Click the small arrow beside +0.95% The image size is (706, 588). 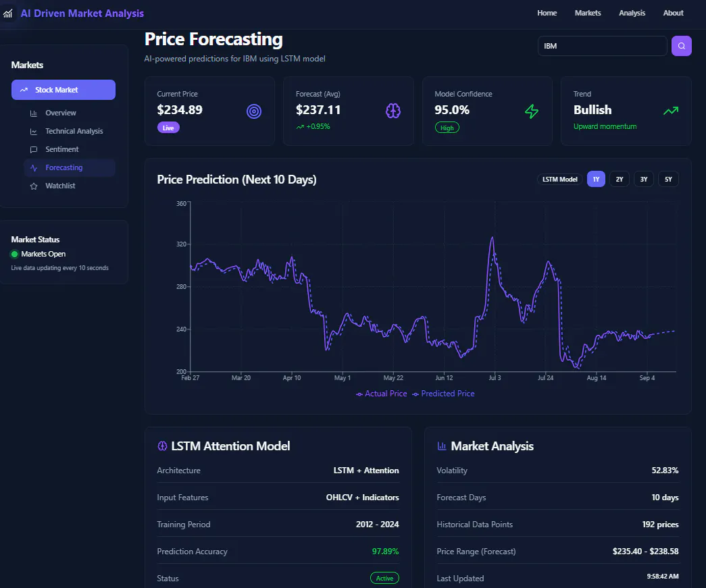pos(300,127)
